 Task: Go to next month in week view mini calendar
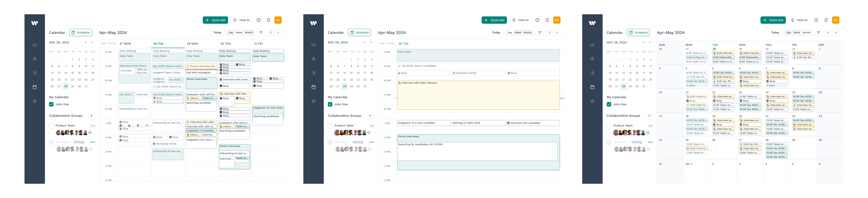click(92, 42)
